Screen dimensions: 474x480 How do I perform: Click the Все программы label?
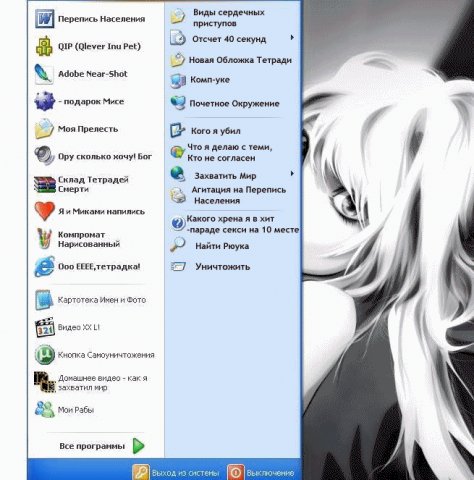tap(92, 446)
